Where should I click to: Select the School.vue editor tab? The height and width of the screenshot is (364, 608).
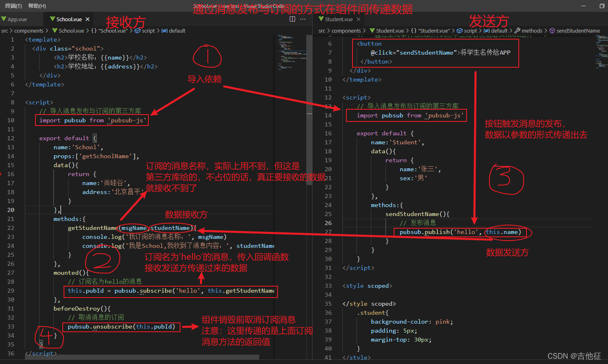click(69, 19)
